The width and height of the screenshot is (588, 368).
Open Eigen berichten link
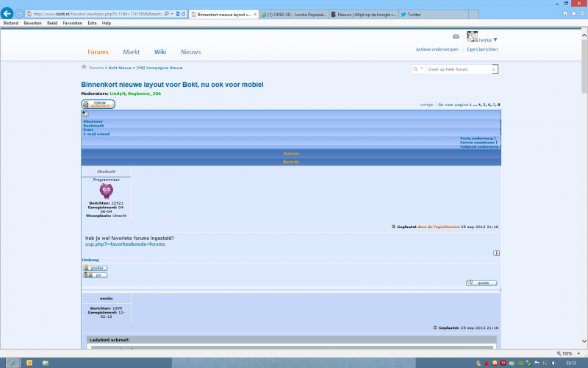tap(482, 49)
